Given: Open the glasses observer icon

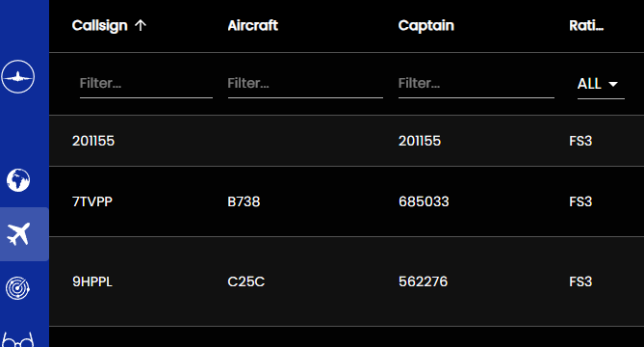Looking at the screenshot, I should pyautogui.click(x=17, y=340).
